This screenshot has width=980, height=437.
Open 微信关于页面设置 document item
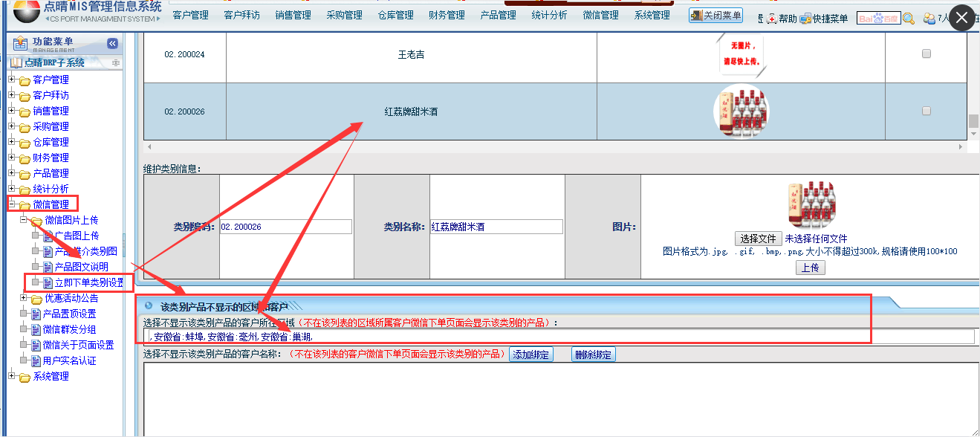(x=78, y=345)
